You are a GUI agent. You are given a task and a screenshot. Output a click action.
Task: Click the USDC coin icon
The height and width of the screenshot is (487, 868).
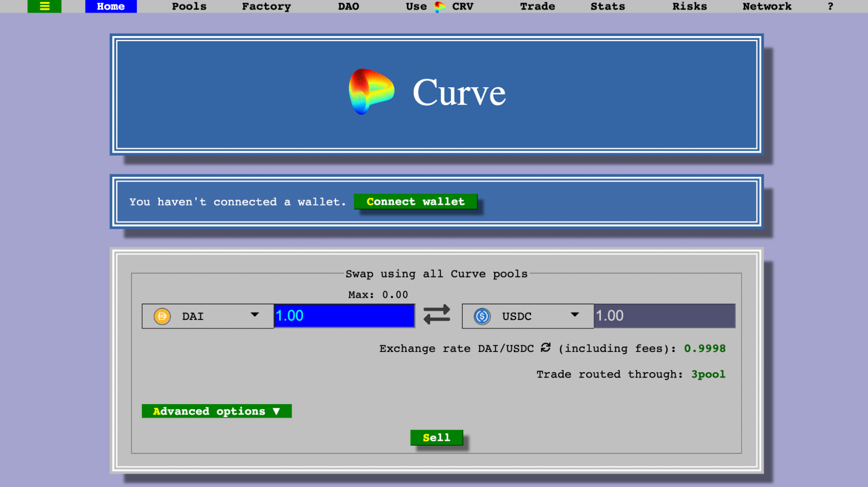[x=482, y=316]
